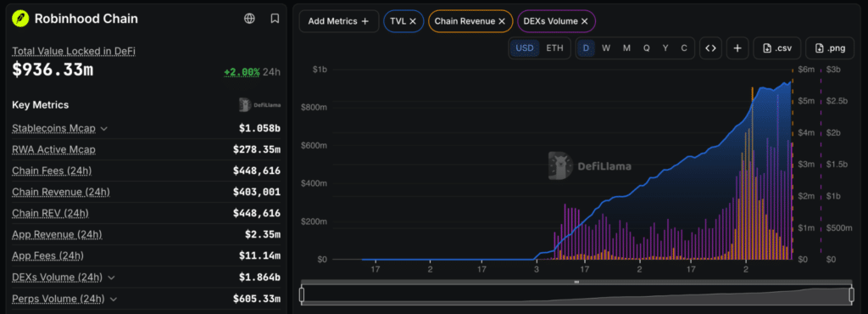868x314 pixels.
Task: Click the Chain Fees (24h) label
Action: pos(52,171)
